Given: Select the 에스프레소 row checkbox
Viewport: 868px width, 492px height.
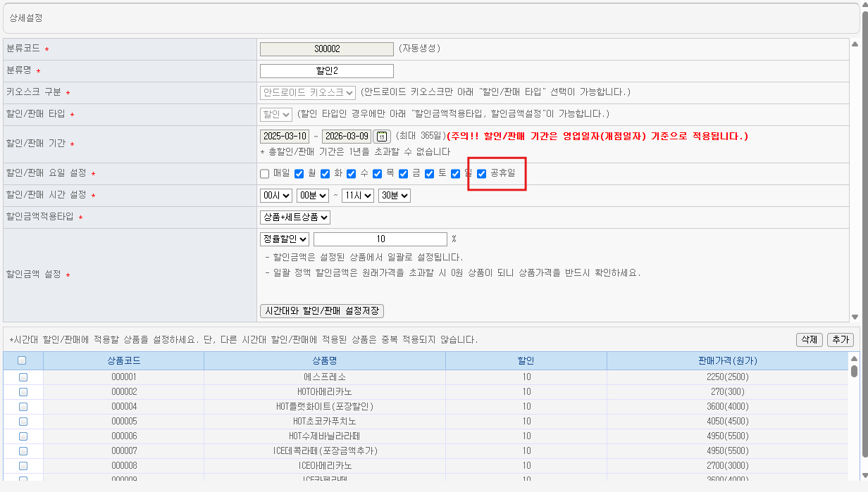Looking at the screenshot, I should point(23,377).
